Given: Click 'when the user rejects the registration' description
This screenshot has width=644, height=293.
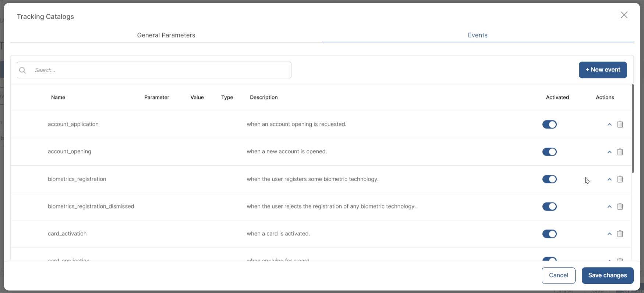Looking at the screenshot, I should pos(331,206).
